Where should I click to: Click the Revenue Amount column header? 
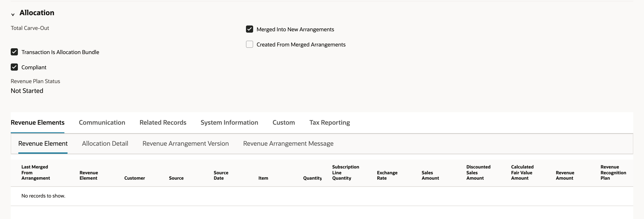pyautogui.click(x=565, y=175)
